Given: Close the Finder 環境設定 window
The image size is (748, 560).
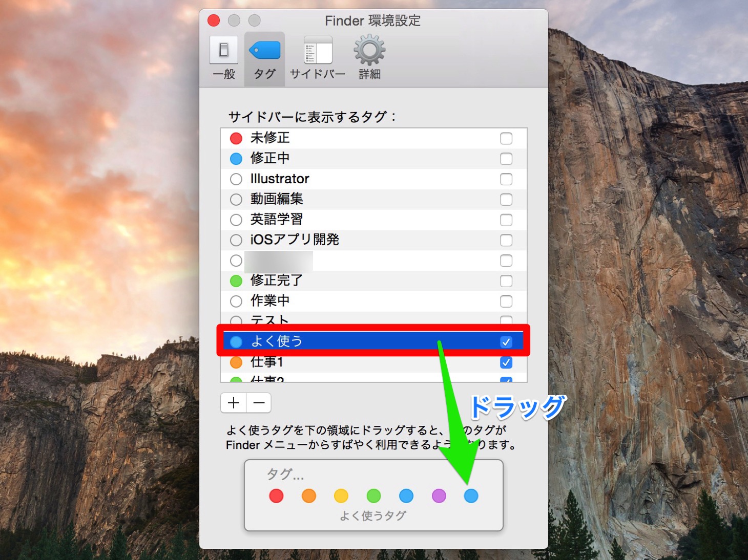Looking at the screenshot, I should click(214, 20).
